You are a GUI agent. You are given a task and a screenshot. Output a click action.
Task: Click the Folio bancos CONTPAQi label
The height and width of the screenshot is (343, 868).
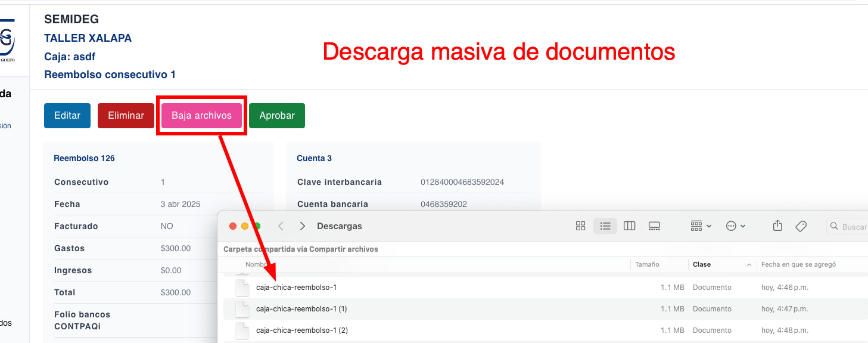tap(82, 320)
